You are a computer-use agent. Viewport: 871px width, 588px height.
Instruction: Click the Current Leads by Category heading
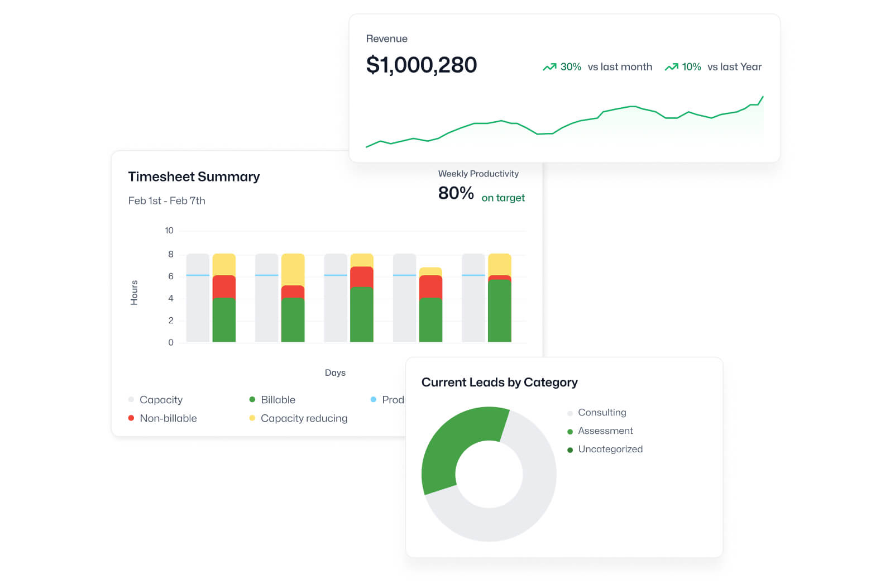coord(499,383)
